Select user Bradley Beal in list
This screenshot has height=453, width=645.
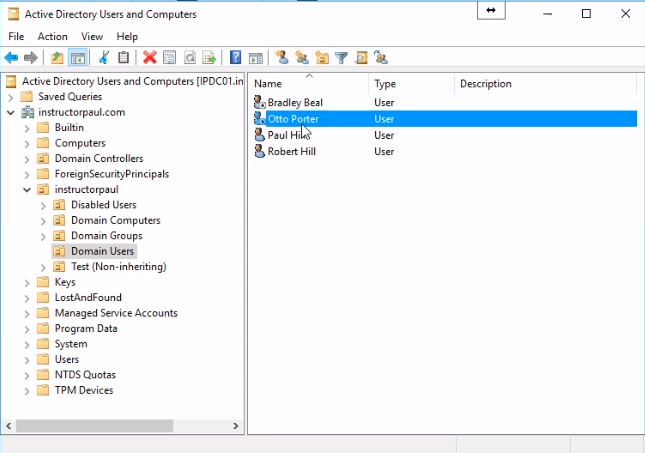point(295,102)
